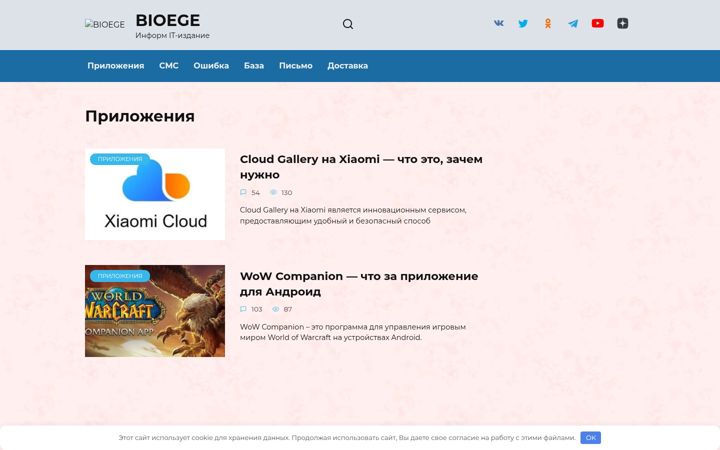Click the Cloud Gallery article excerpt text

coord(353,215)
